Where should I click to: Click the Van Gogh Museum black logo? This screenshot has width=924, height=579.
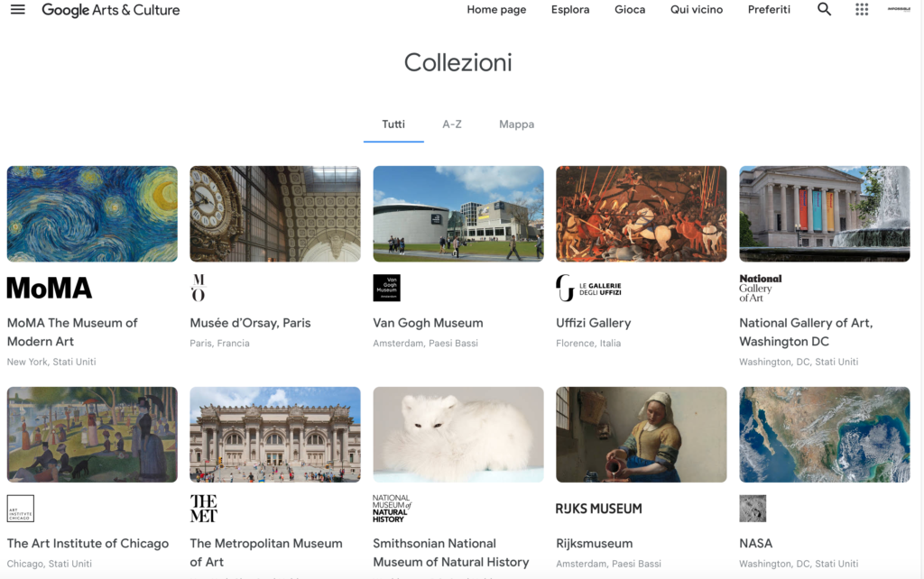386,288
